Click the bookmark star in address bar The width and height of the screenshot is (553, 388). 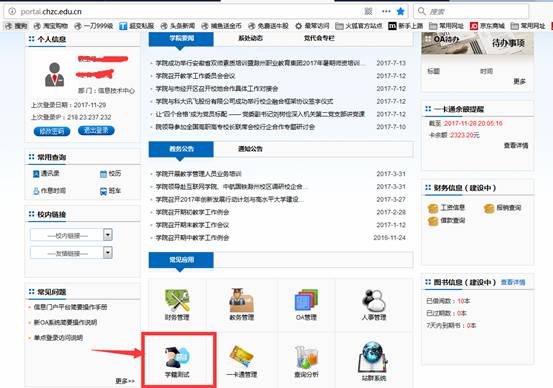pos(400,11)
